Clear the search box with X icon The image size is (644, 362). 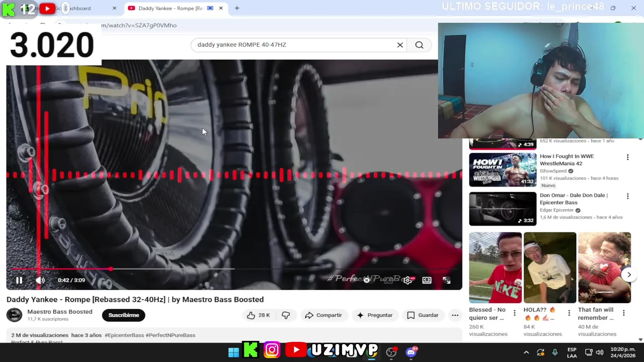[x=400, y=45]
